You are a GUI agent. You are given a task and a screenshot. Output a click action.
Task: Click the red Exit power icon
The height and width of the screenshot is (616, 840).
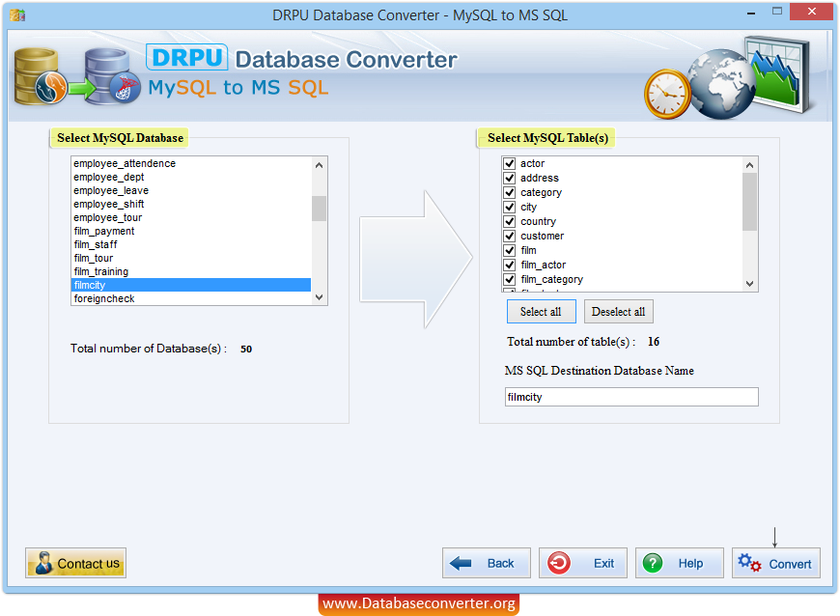point(559,563)
